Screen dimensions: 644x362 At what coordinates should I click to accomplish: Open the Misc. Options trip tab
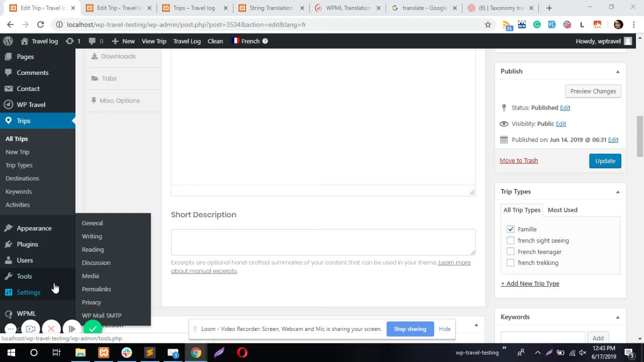pyautogui.click(x=119, y=101)
